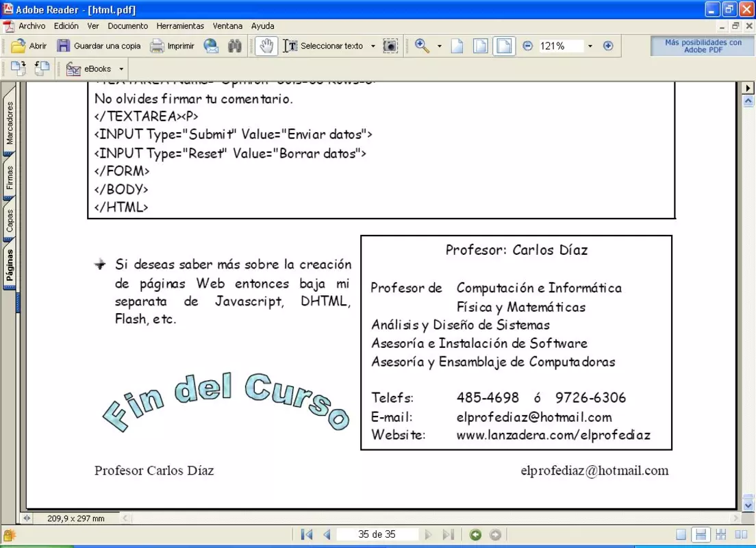Click document minimize button in menu bar
Viewport: 756px width, 548px height.
coord(722,26)
